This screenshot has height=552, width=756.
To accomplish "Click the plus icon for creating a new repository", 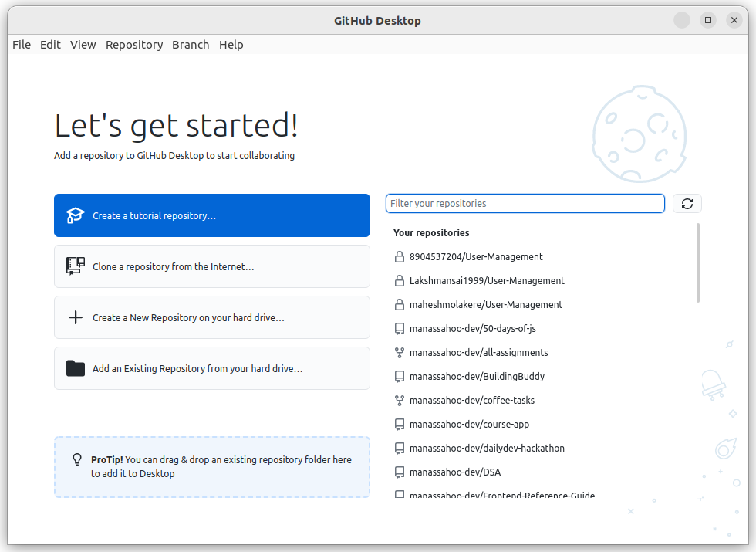I will [75, 317].
